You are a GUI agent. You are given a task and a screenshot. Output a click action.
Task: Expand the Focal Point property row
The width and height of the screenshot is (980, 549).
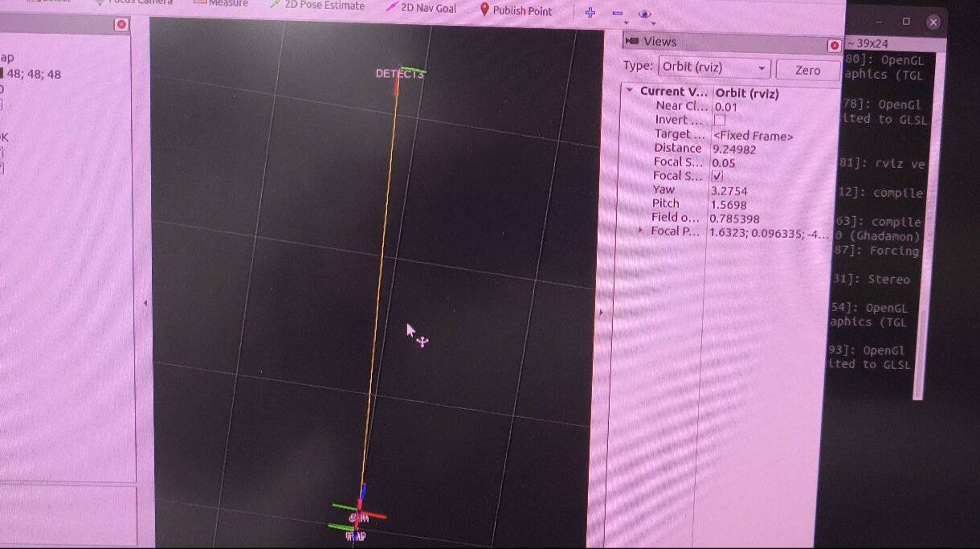click(x=640, y=231)
